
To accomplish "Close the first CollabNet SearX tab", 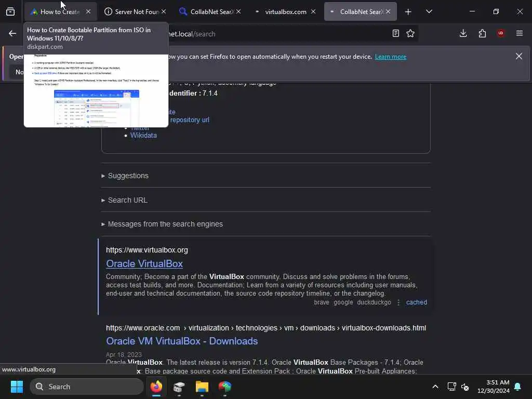I will point(238,11).
